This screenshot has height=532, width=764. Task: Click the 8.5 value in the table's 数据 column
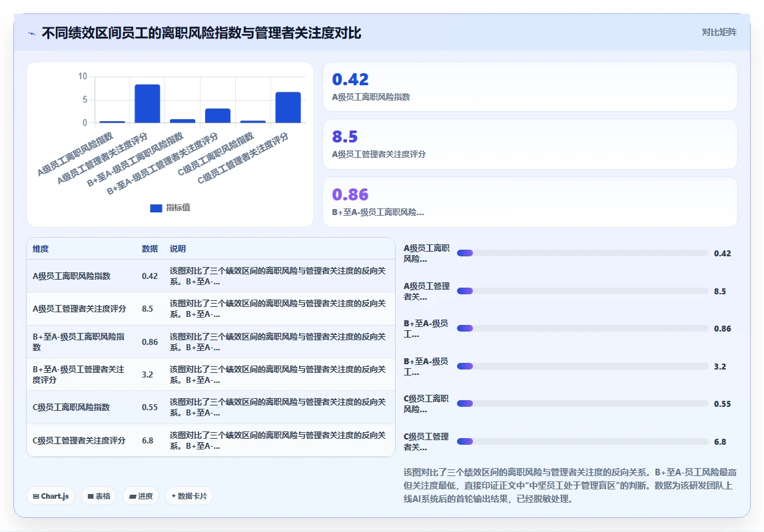(147, 309)
